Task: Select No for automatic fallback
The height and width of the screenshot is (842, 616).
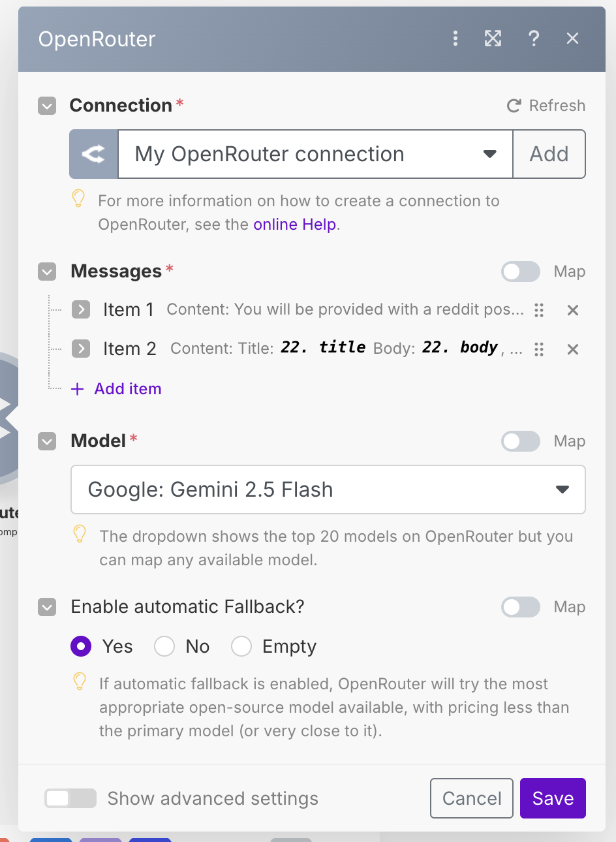Action: [164, 646]
